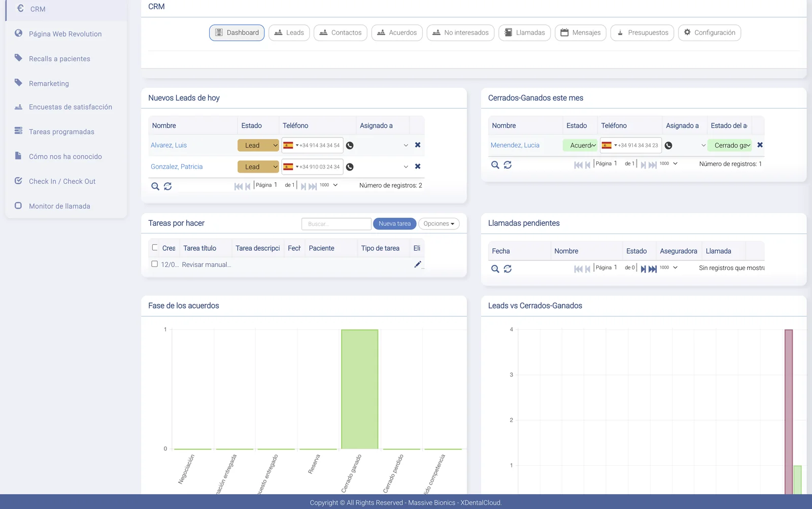Refresh the Nuevos Leads de hoy table

pos(168,186)
